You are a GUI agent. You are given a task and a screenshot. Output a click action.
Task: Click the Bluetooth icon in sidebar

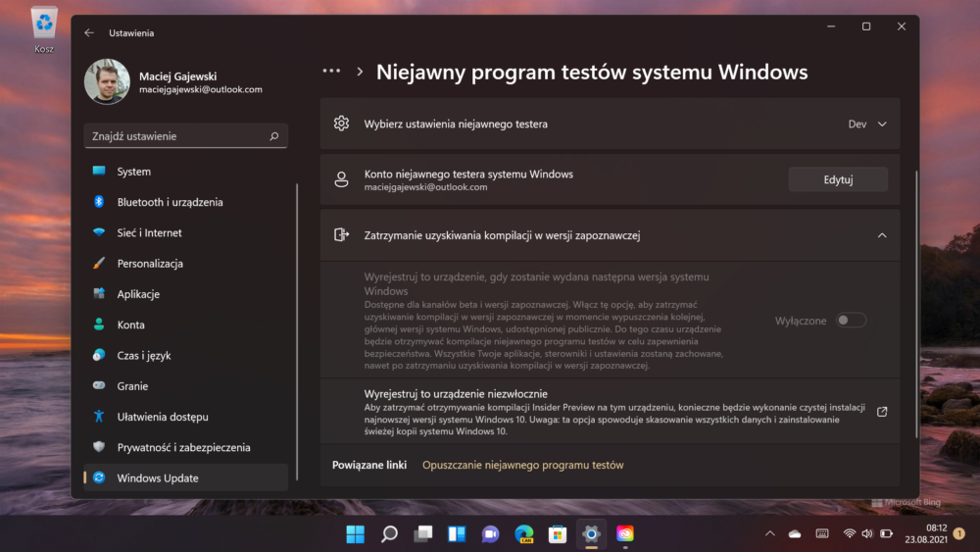point(99,201)
